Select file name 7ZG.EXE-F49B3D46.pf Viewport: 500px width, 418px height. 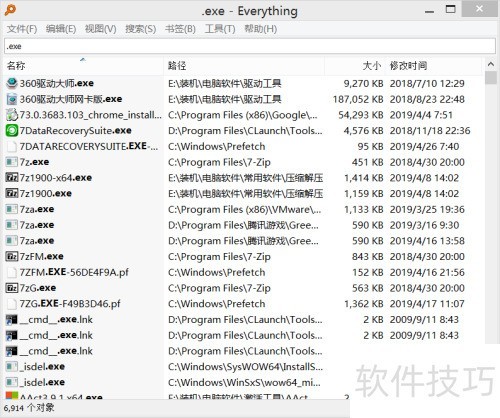[x=70, y=303]
